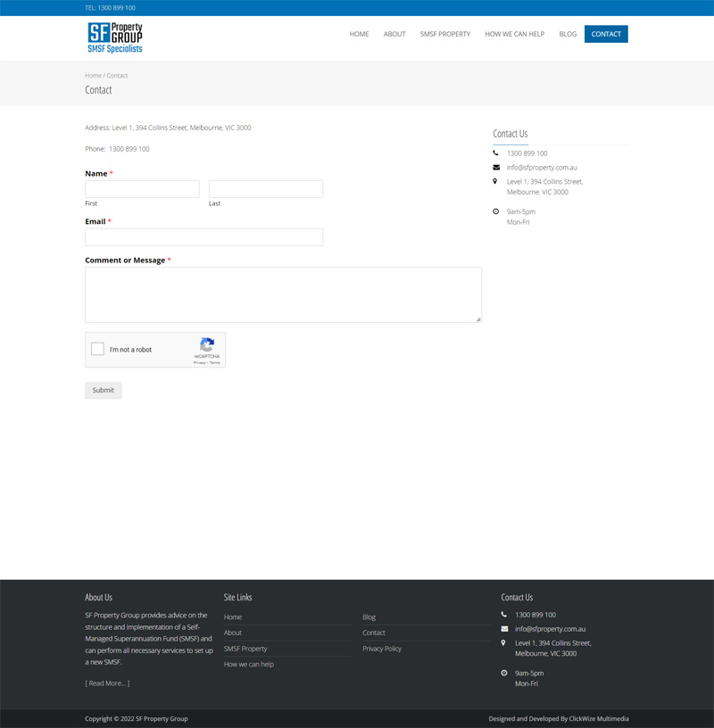Click the footer info@sfproperty.com.au email
The height and width of the screenshot is (728, 714).
point(551,629)
